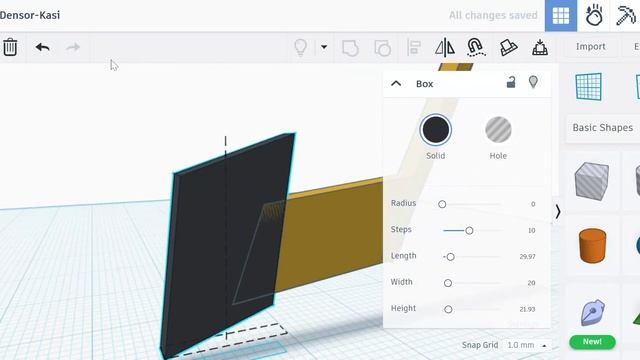Lock the Box shape editing

coord(511,82)
